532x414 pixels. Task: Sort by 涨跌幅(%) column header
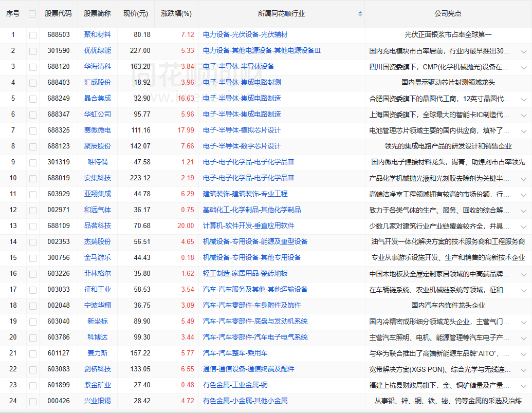click(176, 14)
